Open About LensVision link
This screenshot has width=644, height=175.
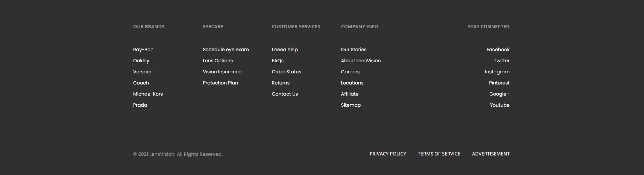click(361, 61)
